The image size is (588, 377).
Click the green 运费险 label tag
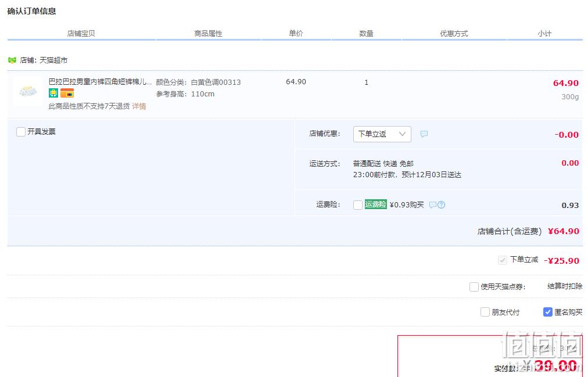pos(375,204)
